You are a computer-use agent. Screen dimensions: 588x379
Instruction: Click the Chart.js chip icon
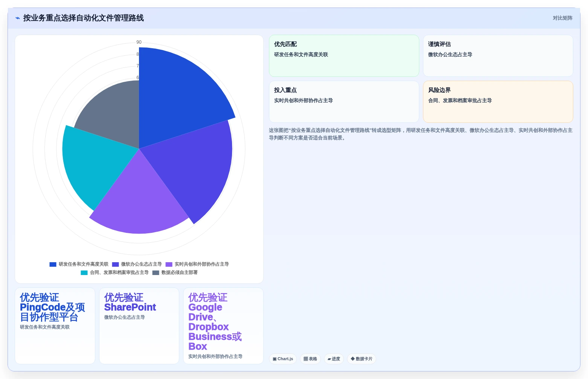pyautogui.click(x=275, y=359)
